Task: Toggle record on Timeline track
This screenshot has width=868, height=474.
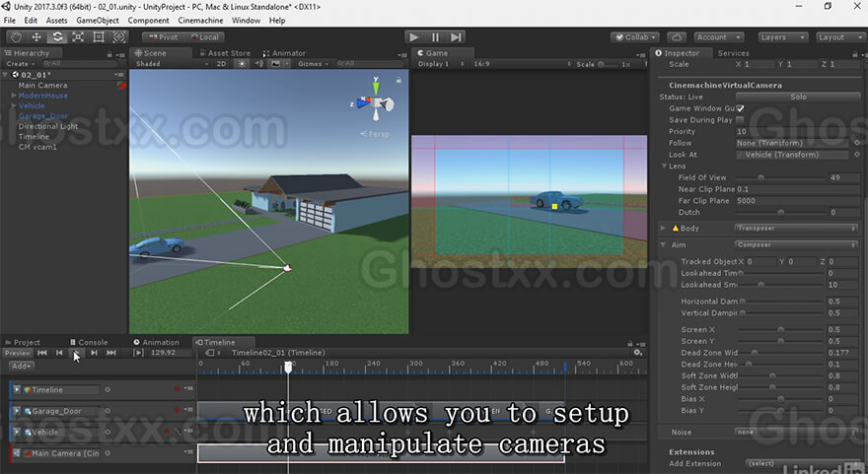Action: click(178, 389)
